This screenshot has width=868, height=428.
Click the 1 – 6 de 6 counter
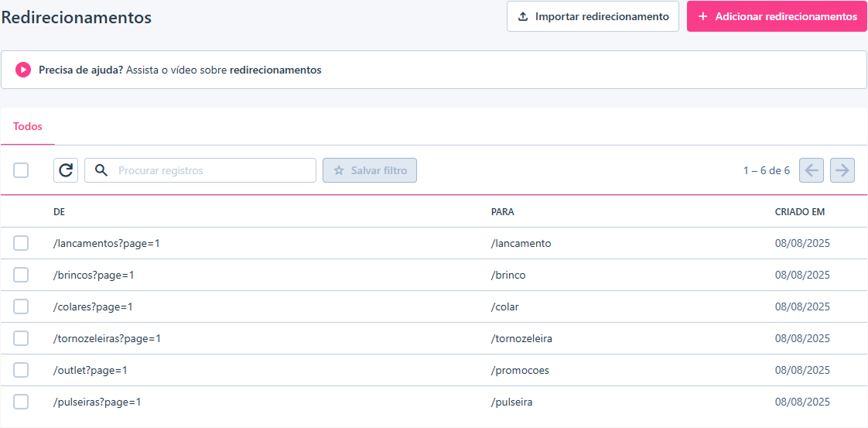[766, 170]
